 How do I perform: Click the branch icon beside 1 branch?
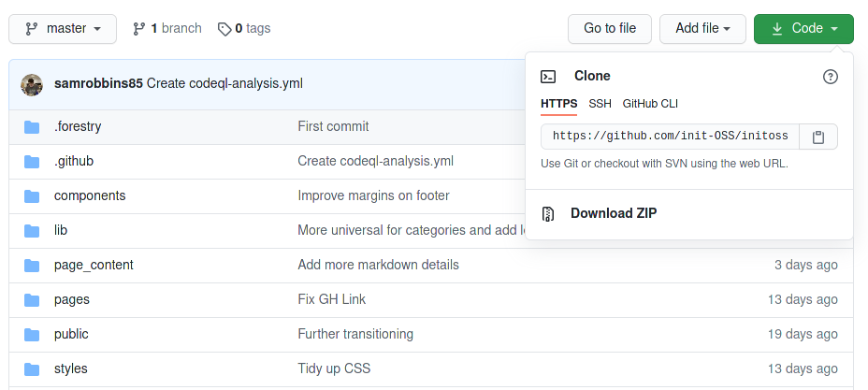139,29
